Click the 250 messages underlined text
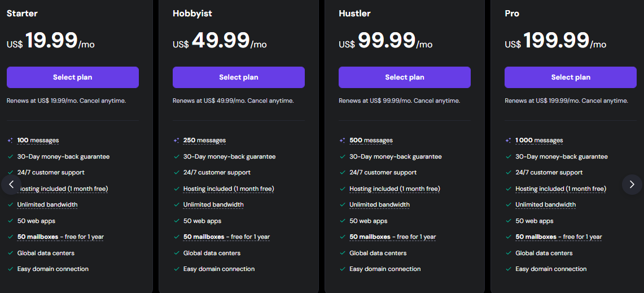This screenshot has width=644, height=293. click(x=204, y=141)
